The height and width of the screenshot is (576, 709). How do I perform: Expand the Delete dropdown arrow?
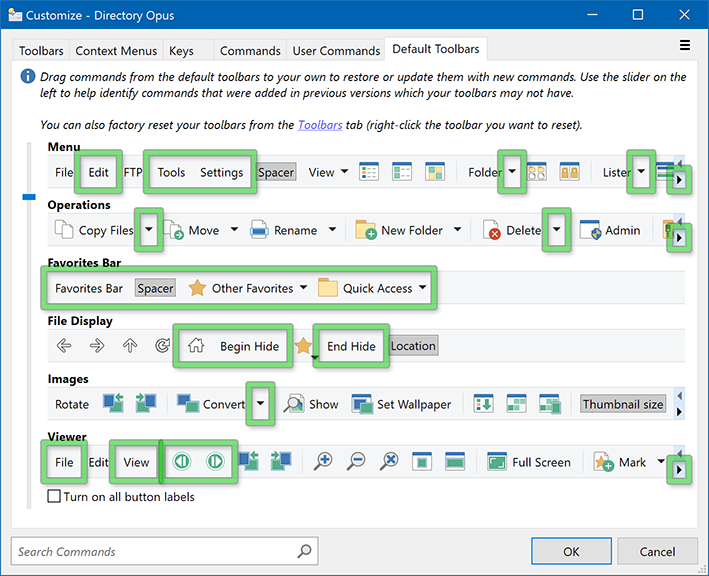tap(557, 229)
